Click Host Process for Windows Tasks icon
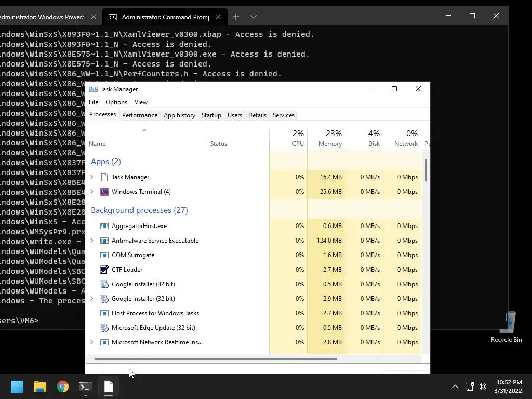This screenshot has height=399, width=532. (104, 313)
